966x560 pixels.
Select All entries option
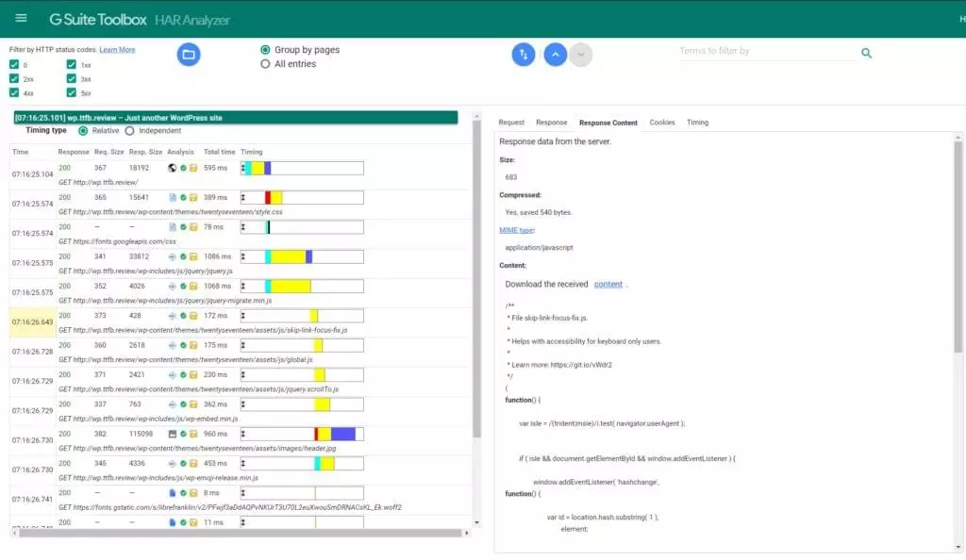click(265, 64)
